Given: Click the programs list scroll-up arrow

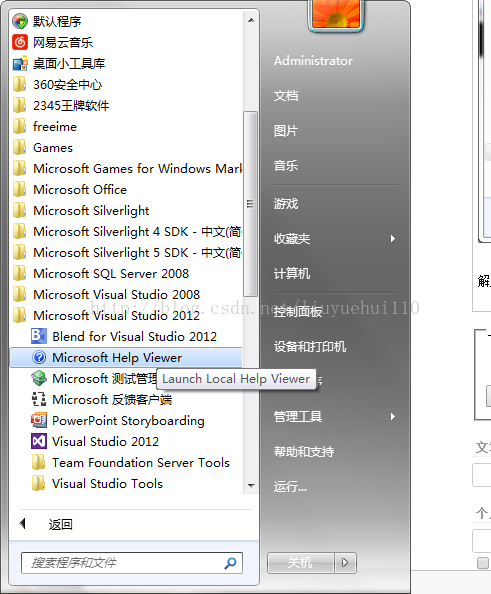Looking at the screenshot, I should coord(251,20).
